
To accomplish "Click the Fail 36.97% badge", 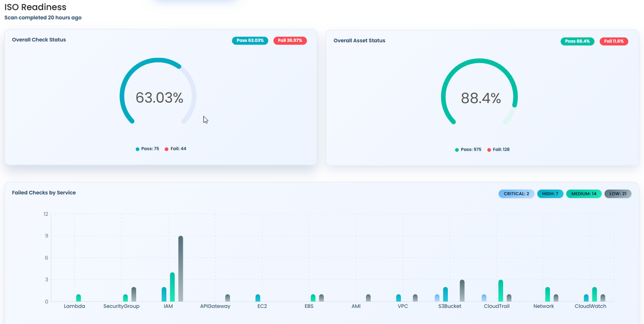I will pyautogui.click(x=290, y=41).
